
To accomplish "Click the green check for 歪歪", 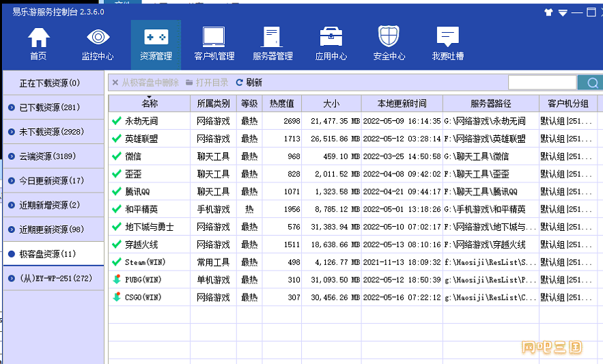I will pyautogui.click(x=117, y=174).
